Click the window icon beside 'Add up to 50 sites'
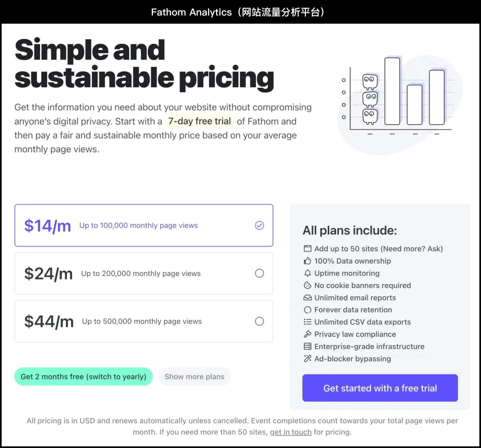The image size is (481, 448). point(307,248)
